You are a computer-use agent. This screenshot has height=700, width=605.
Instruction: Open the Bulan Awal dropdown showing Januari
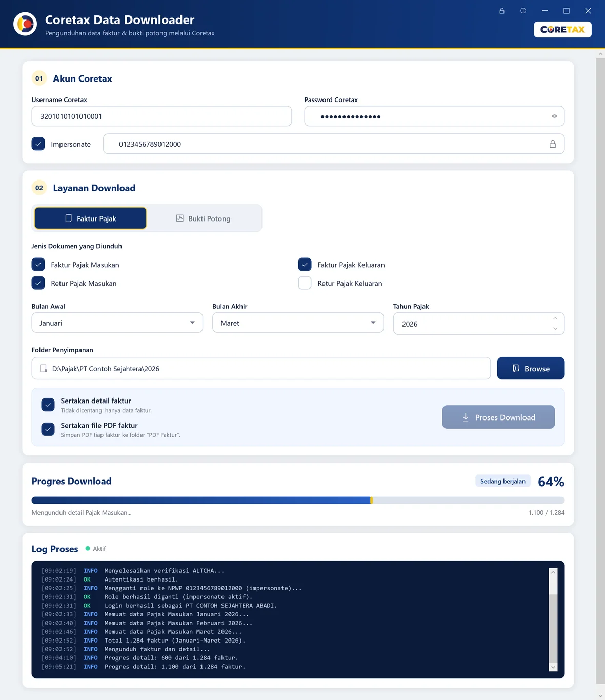click(x=117, y=323)
